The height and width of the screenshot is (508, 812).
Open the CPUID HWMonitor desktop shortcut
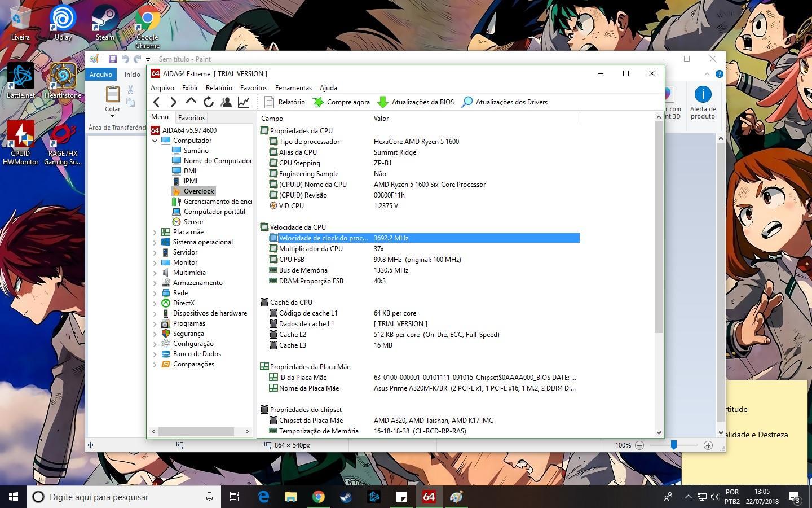pos(21,143)
